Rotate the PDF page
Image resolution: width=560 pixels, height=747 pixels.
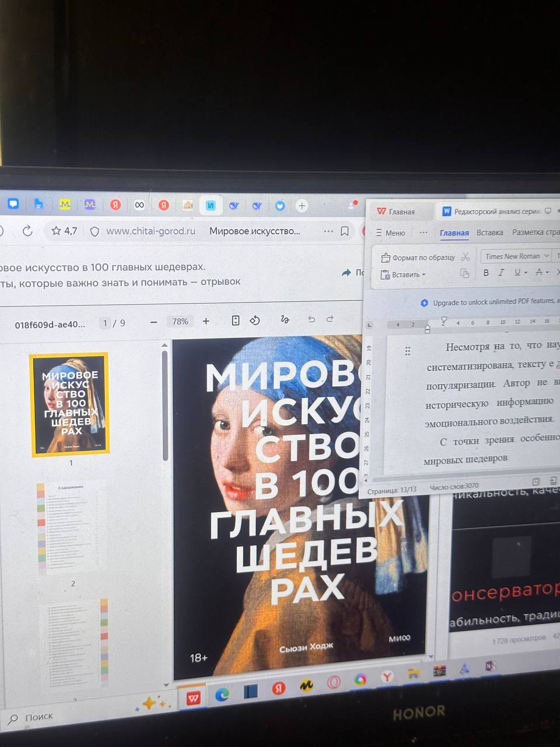(255, 320)
